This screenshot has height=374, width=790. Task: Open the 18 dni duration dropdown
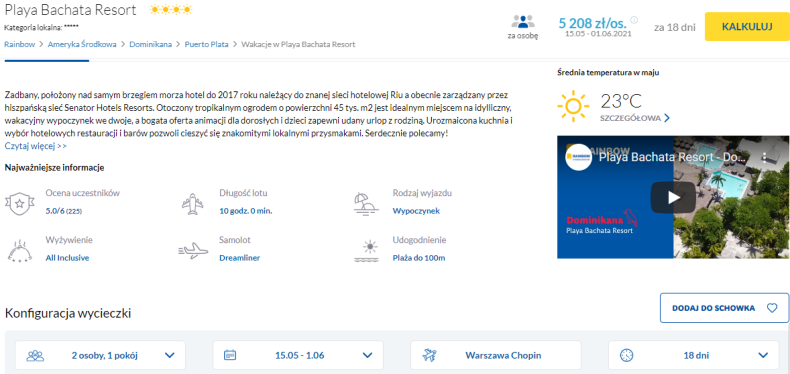coord(694,355)
